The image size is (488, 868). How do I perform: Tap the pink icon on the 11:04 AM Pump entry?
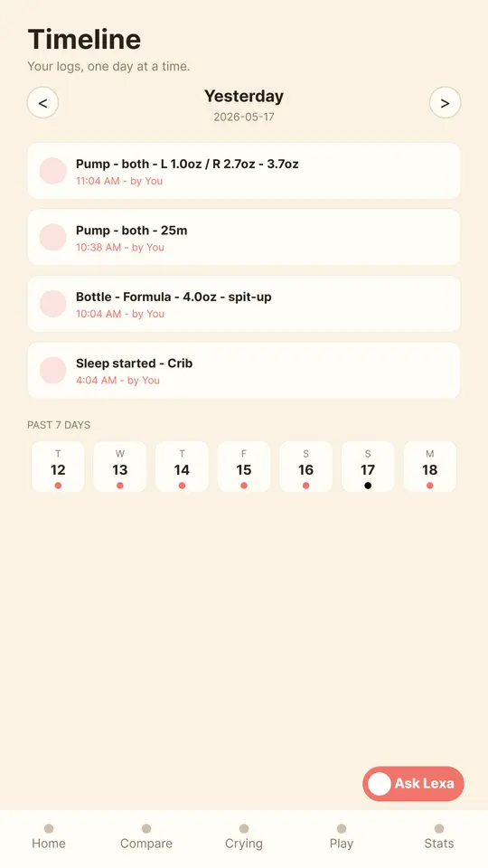pos(53,171)
